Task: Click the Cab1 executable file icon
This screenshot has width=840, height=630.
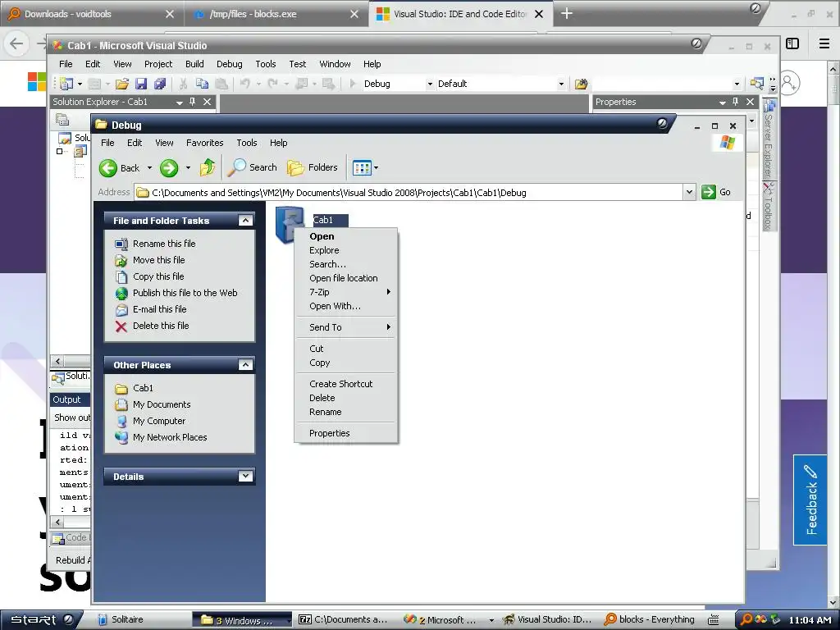Action: pyautogui.click(x=290, y=224)
